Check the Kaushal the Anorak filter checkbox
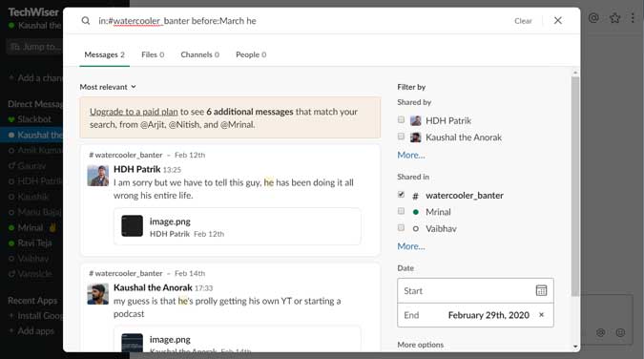644x359 pixels. pos(401,137)
